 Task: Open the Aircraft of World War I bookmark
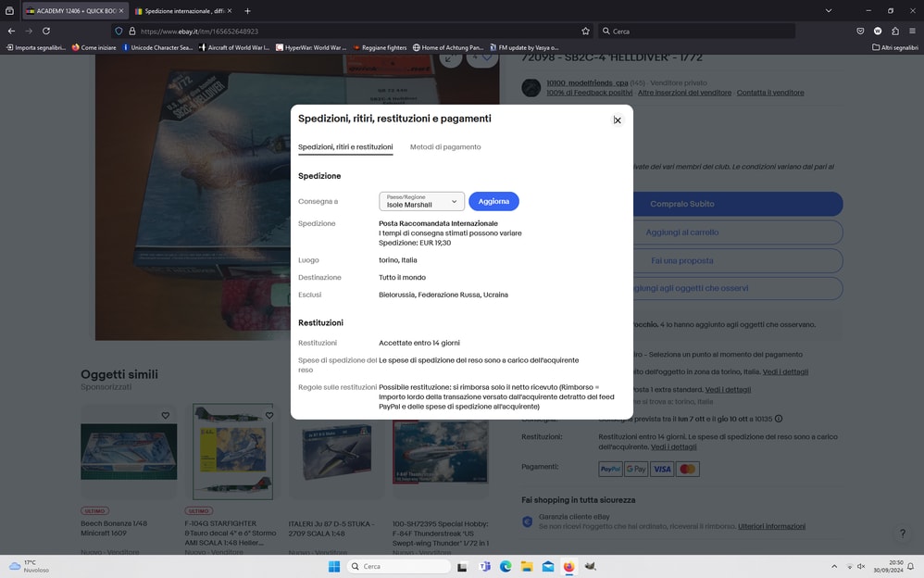234,47
